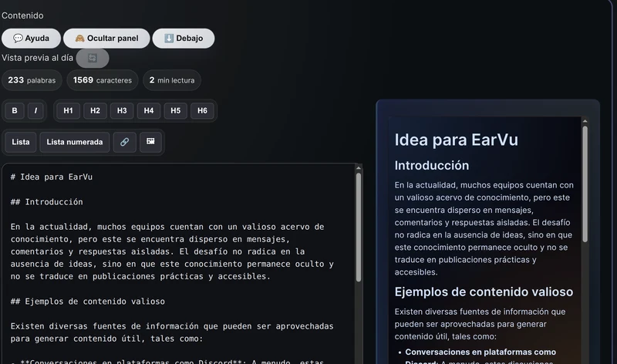Insert an H2 heading
The height and width of the screenshot is (364, 617).
tap(95, 110)
